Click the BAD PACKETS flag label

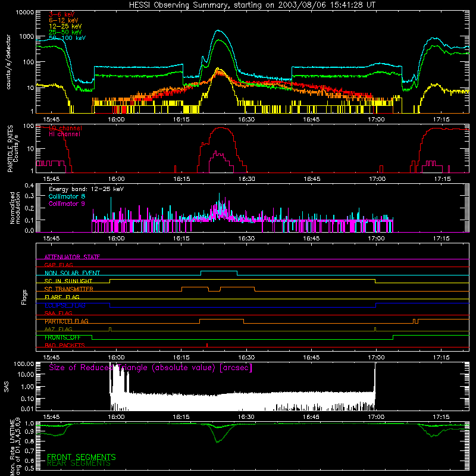coord(64,345)
